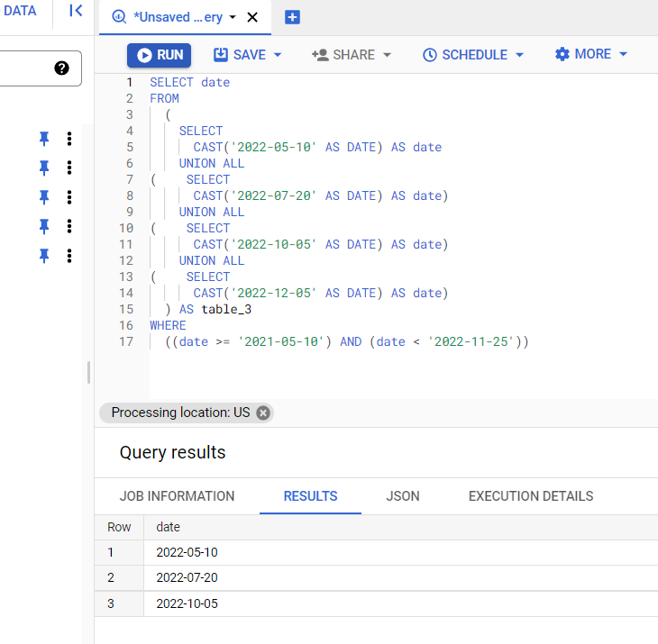Collapse the left panel with arrow icon
This screenshot has width=658, height=644.
76,11
